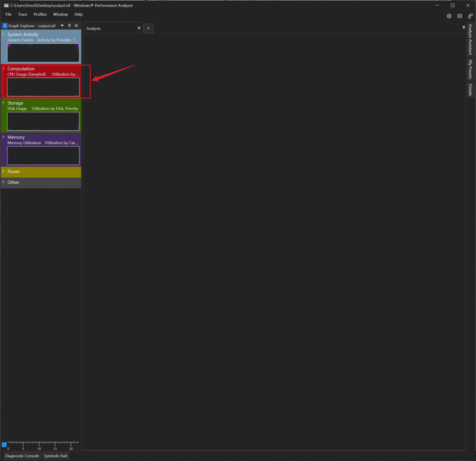
Task: Open the Symbols Hub
Action: (56, 456)
